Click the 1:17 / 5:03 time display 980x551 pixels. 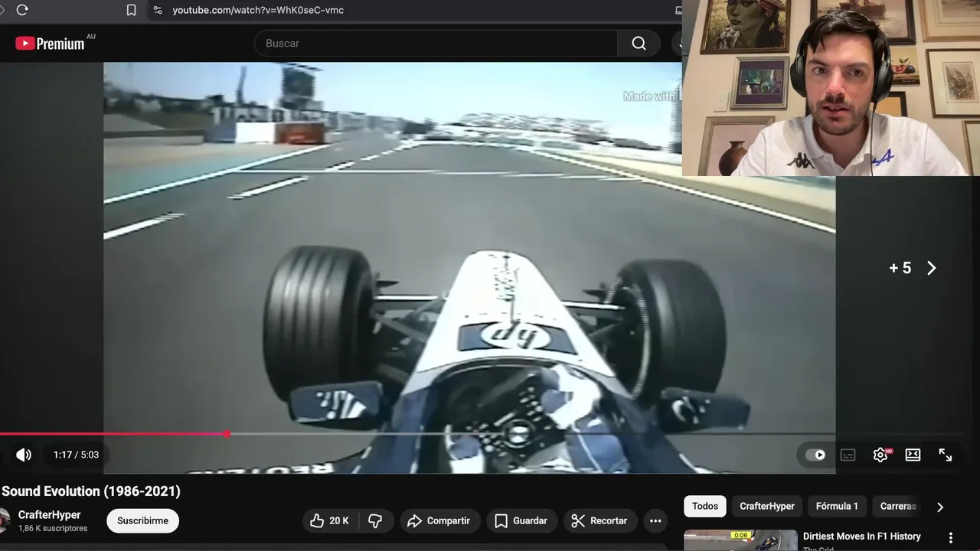click(76, 455)
